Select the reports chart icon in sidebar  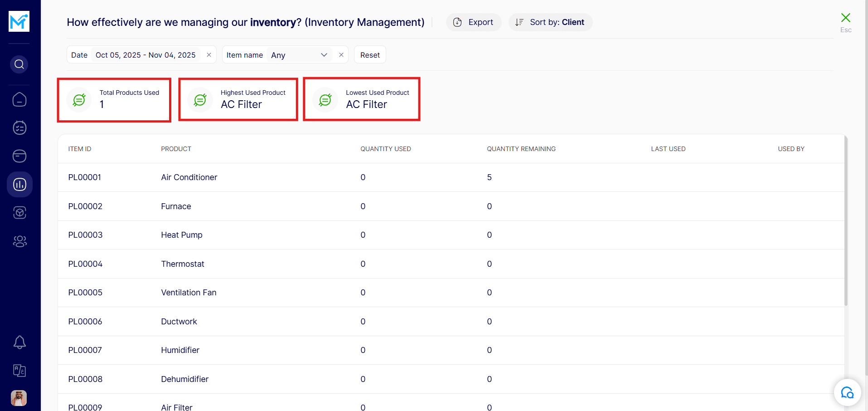tap(19, 184)
